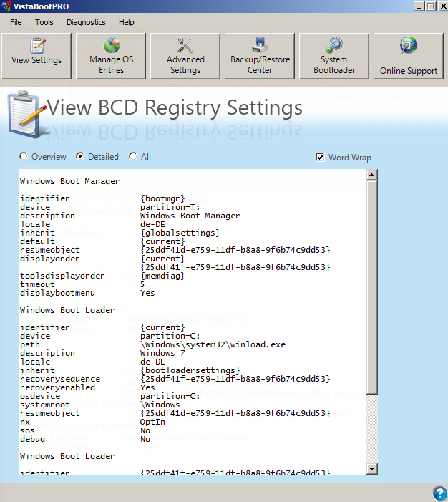Open the Diagnostics menu
This screenshot has width=448, height=502.
[86, 22]
